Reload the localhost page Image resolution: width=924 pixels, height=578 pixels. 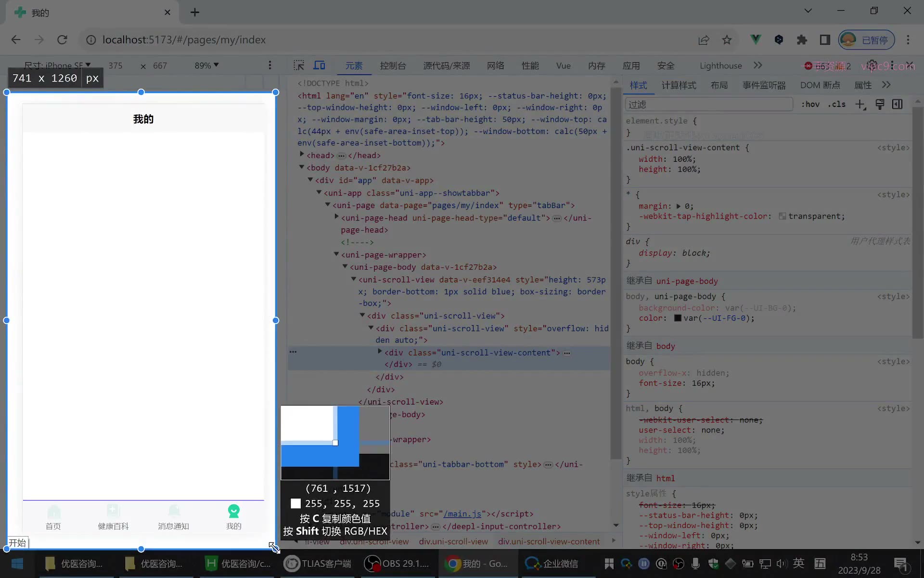tap(62, 40)
